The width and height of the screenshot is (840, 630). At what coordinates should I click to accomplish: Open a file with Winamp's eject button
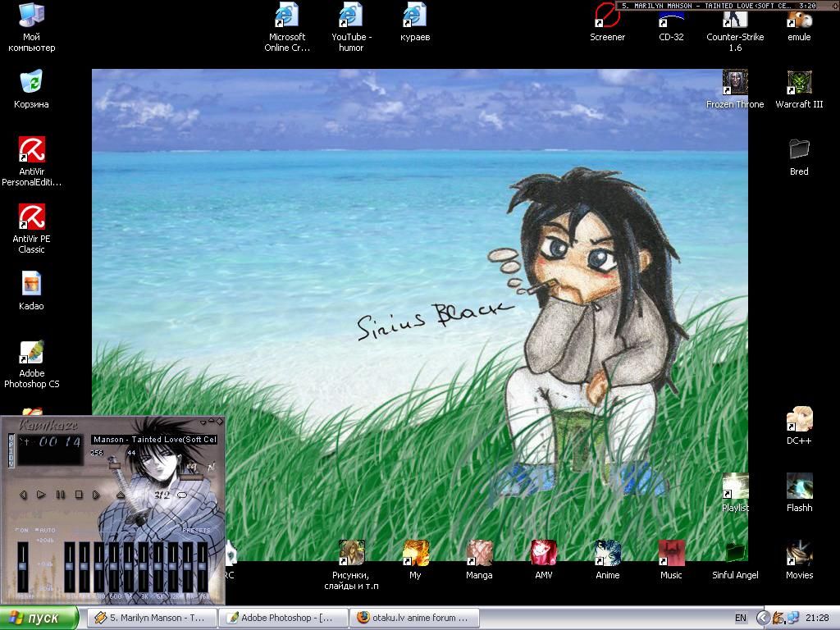(x=121, y=495)
